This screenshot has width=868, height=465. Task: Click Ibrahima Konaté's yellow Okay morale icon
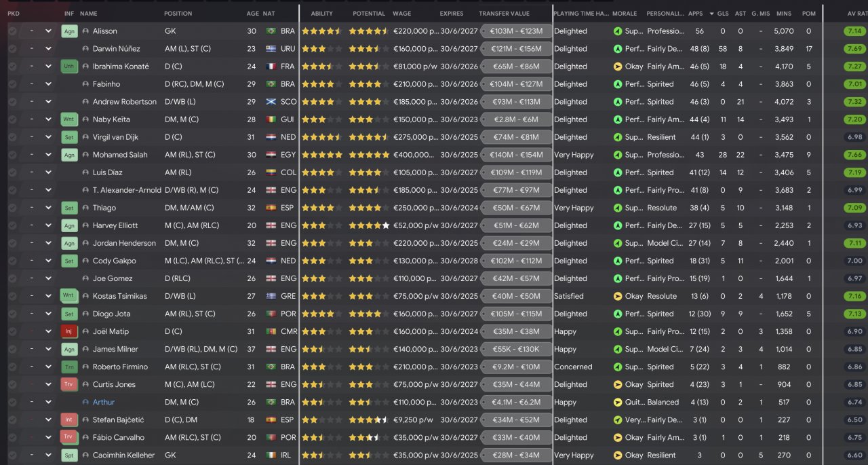[x=617, y=67]
